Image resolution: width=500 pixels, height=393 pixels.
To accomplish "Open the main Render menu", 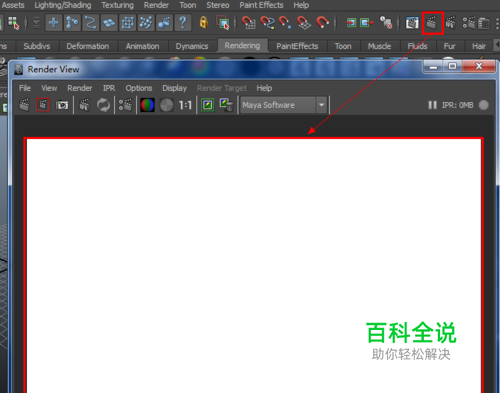I will pyautogui.click(x=156, y=5).
